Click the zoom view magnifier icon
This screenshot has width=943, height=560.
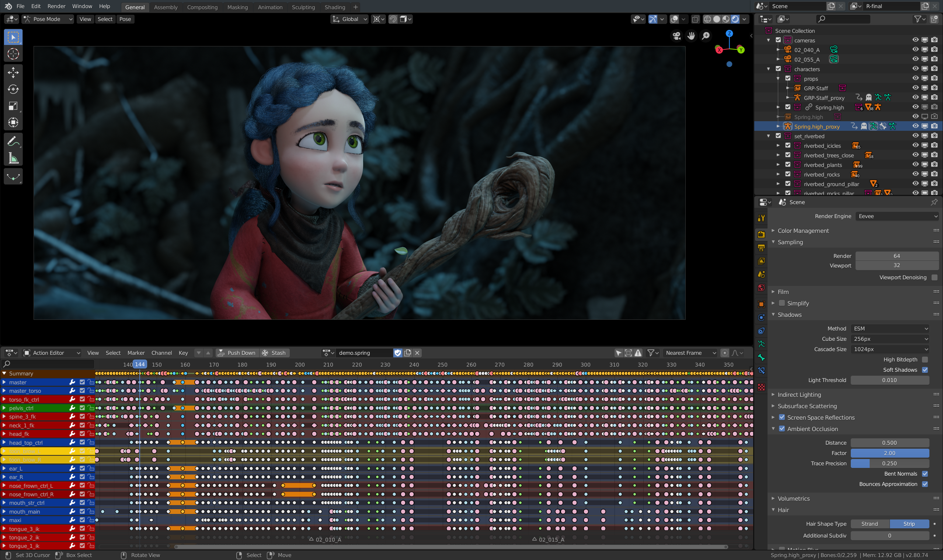click(x=706, y=36)
